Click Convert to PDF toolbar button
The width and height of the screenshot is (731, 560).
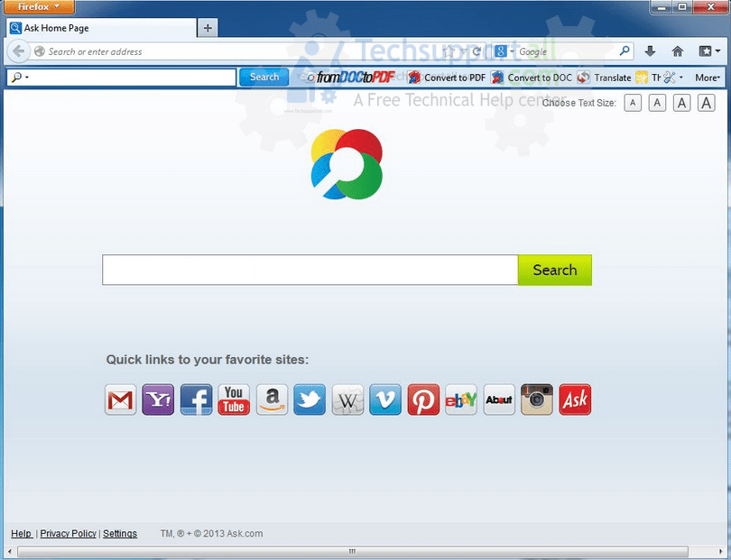[x=447, y=78]
